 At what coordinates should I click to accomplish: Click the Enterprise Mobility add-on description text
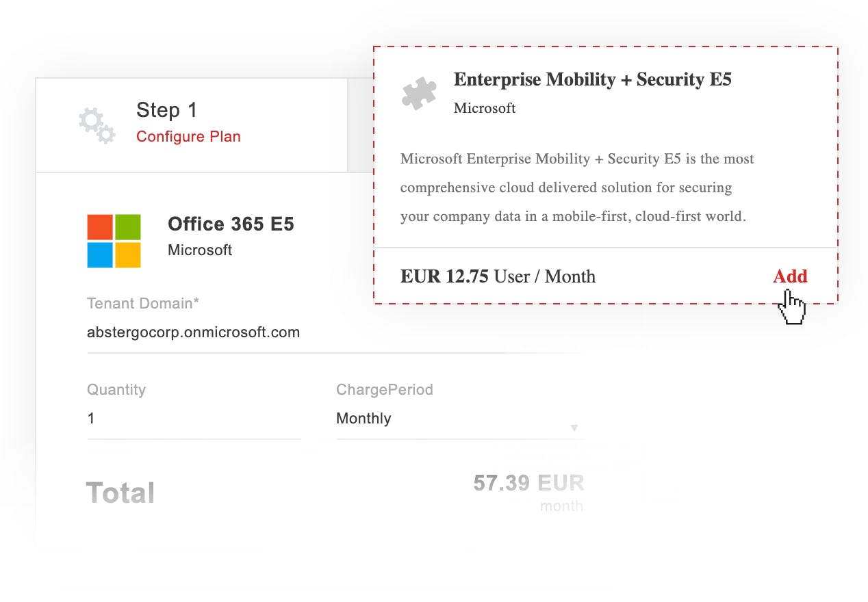(x=576, y=187)
